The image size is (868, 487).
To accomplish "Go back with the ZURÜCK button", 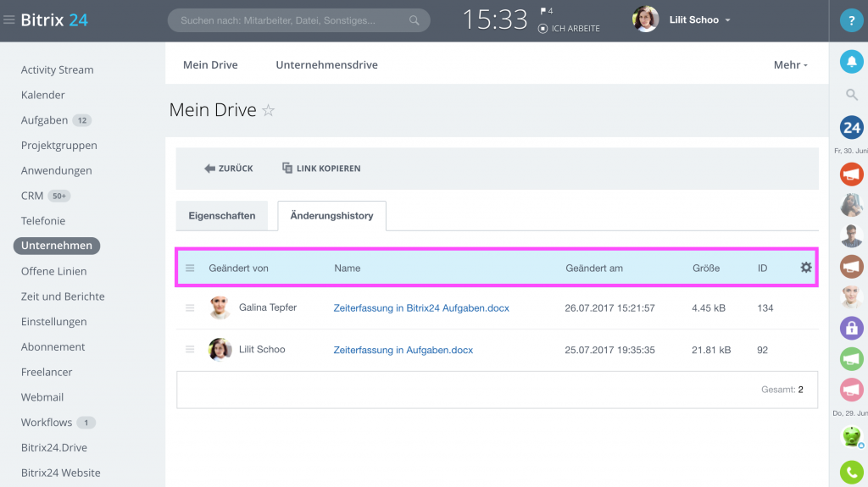I will point(229,169).
